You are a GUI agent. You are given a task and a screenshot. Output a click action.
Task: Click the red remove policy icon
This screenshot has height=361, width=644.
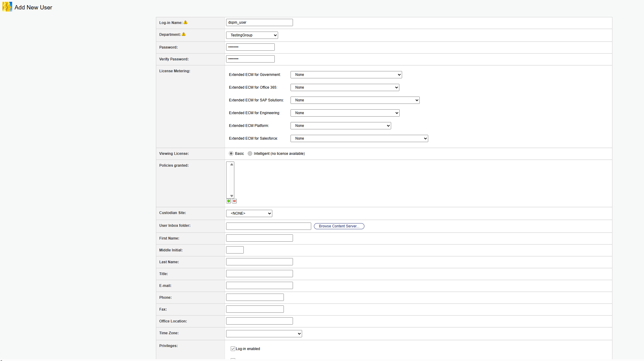click(x=234, y=201)
